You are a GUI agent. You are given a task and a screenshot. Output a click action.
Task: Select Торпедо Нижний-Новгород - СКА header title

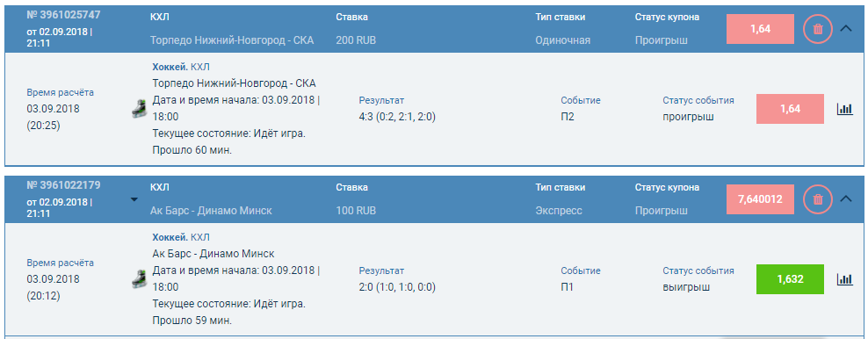point(232,40)
